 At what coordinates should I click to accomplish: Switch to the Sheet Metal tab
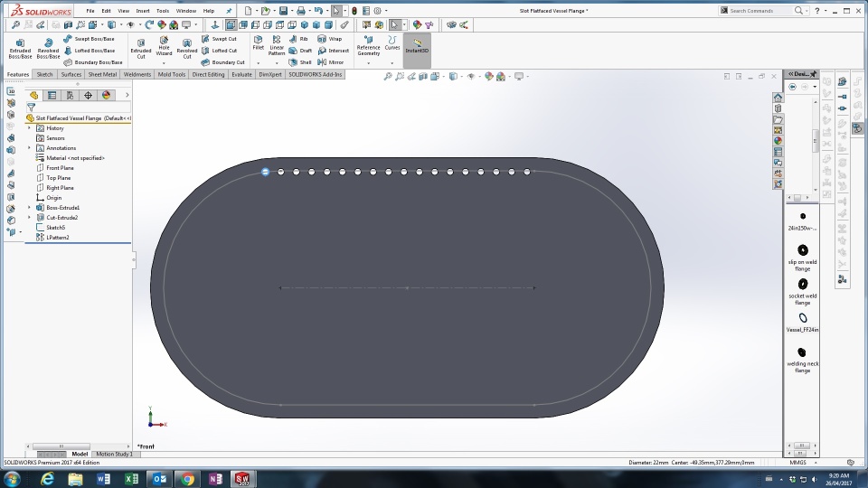(x=102, y=74)
